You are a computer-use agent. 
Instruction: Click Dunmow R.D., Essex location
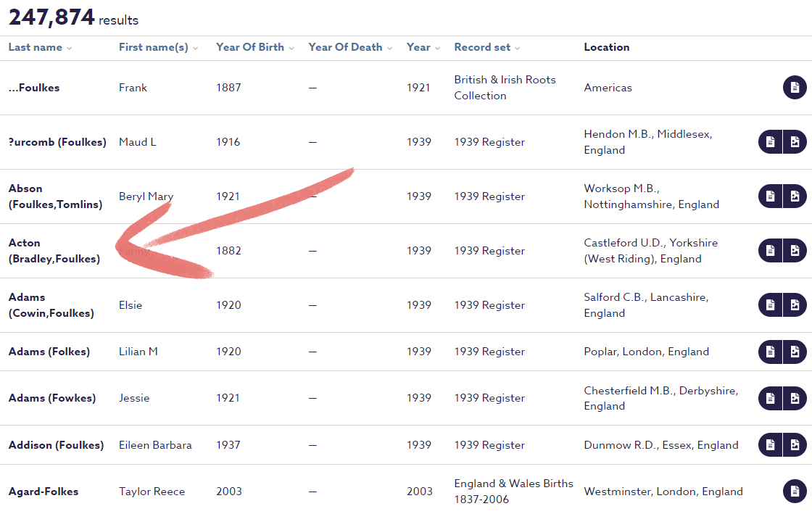tap(661, 444)
